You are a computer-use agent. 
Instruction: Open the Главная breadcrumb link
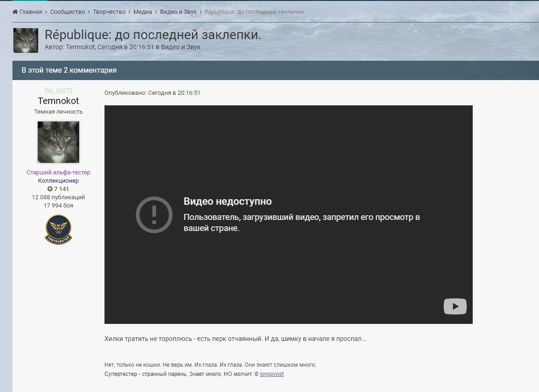30,12
